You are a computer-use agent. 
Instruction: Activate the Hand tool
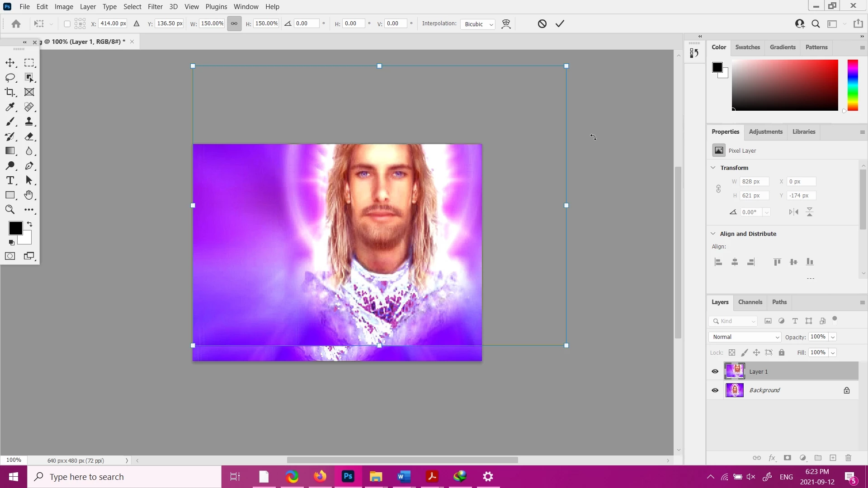click(x=29, y=195)
